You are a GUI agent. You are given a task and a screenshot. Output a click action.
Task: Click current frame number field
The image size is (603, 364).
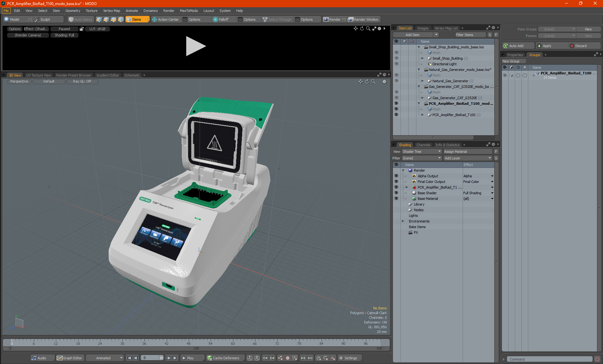pyautogui.click(x=150, y=358)
